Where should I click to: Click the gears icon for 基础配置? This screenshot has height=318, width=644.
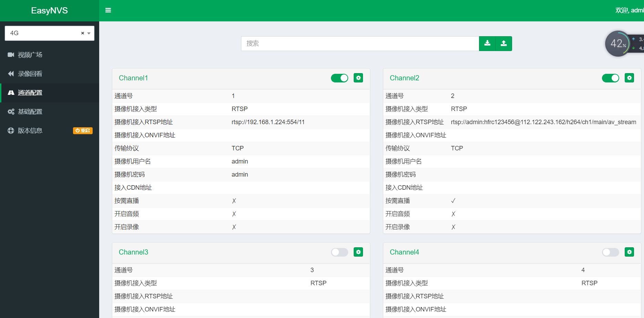[11, 112]
